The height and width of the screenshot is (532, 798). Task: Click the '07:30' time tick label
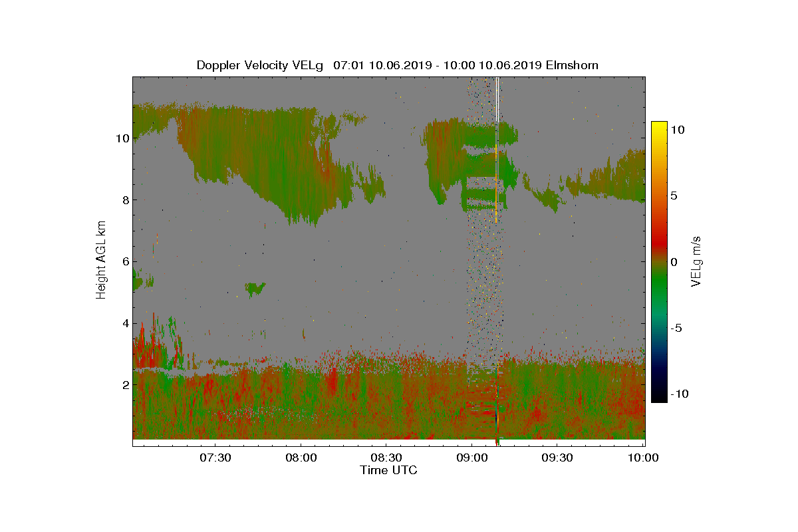tap(215, 458)
